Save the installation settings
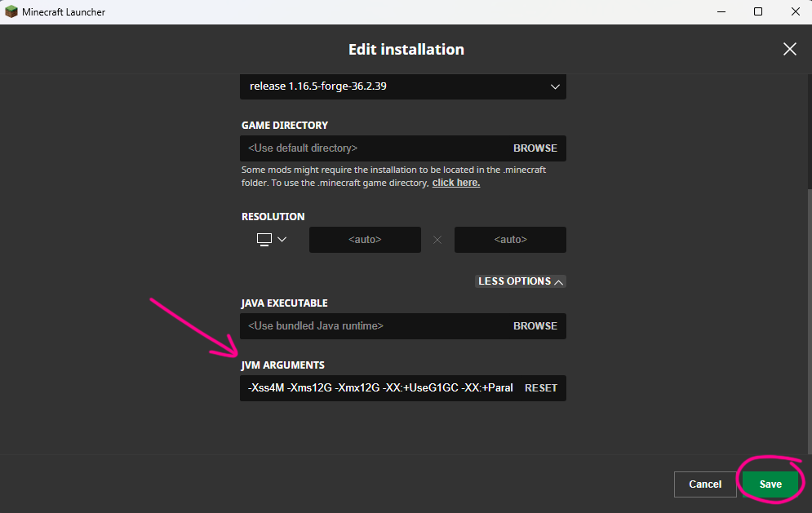812x513 pixels. coord(770,484)
